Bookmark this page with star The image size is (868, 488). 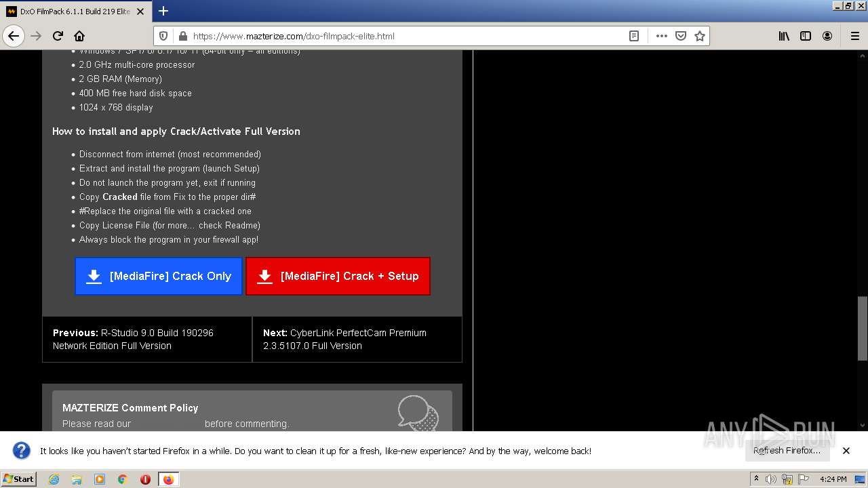pyautogui.click(x=700, y=36)
